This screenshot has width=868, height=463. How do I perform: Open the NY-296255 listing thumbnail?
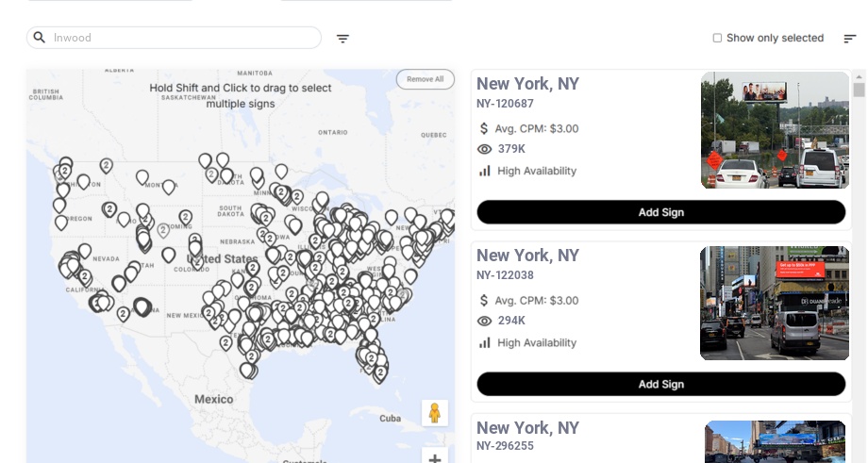click(775, 441)
